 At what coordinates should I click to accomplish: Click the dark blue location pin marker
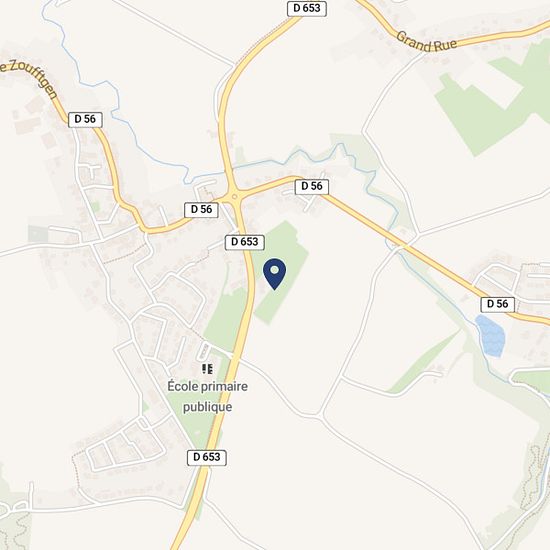tap(275, 274)
